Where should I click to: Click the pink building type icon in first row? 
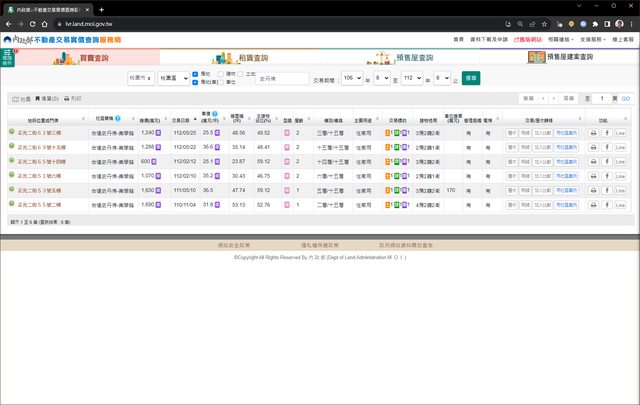287,132
